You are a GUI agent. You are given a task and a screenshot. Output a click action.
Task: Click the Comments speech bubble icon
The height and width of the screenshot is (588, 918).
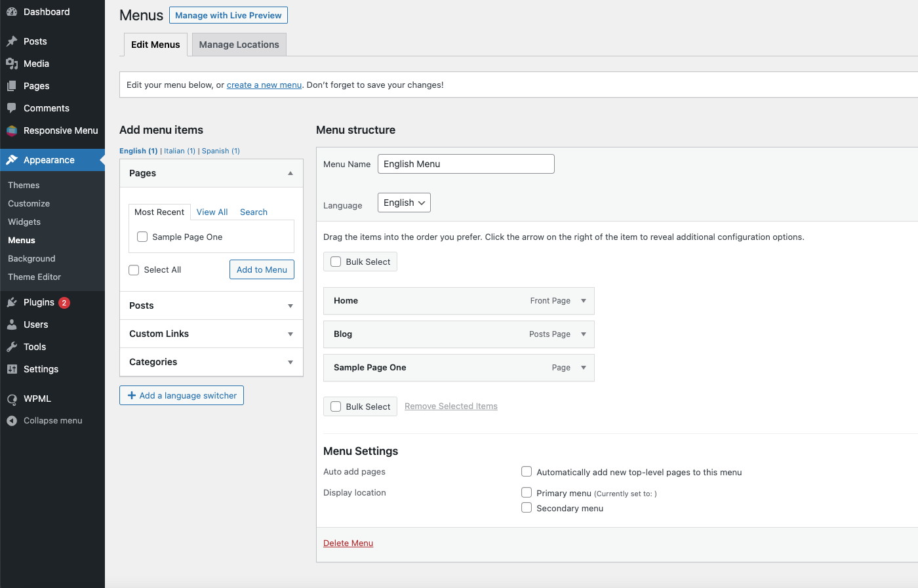pos(12,108)
